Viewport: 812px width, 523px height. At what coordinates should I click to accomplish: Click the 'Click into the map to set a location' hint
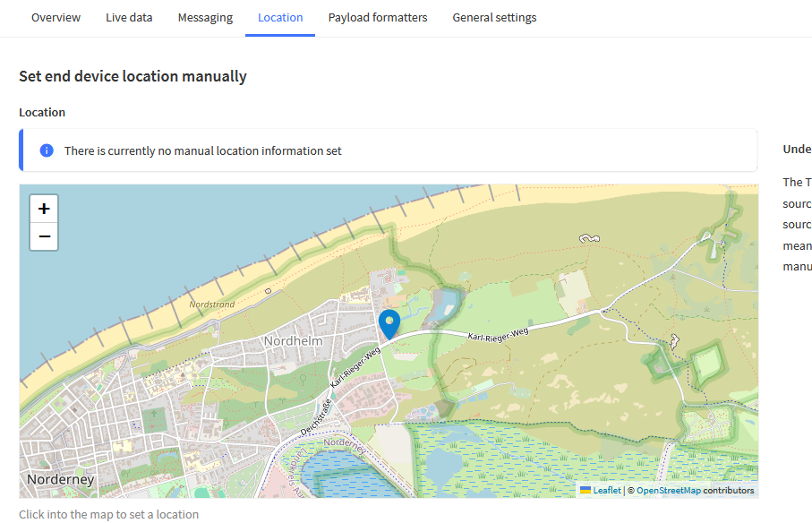[108, 515]
